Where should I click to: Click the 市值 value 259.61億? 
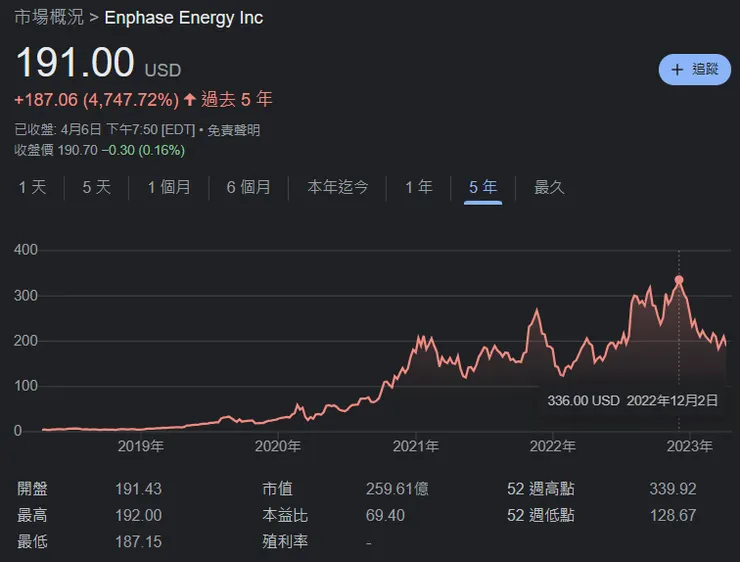coord(397,489)
